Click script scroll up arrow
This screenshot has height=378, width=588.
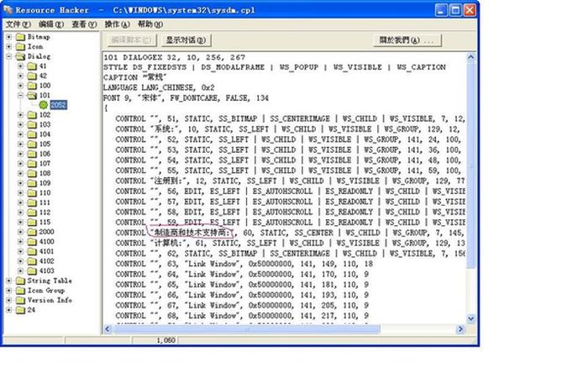471,57
